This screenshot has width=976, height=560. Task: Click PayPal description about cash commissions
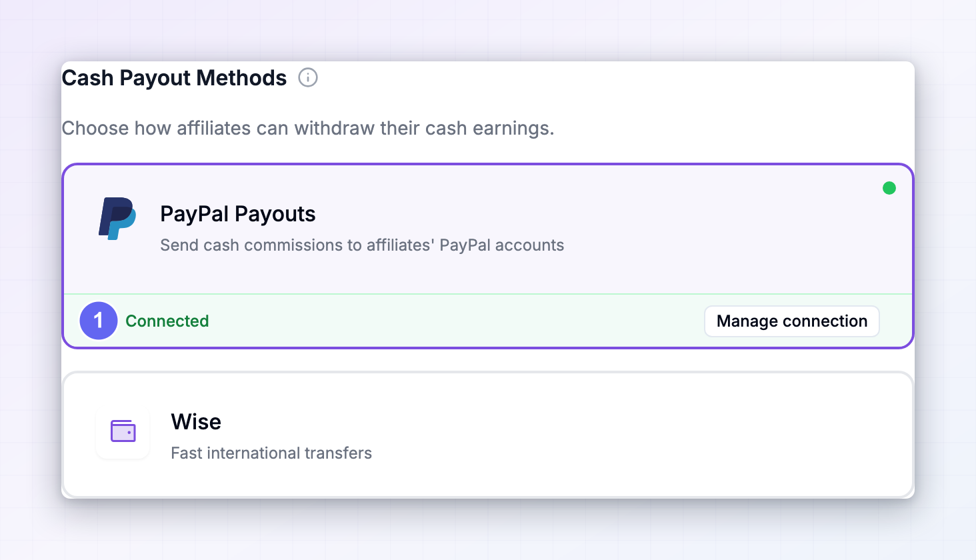[x=362, y=245]
